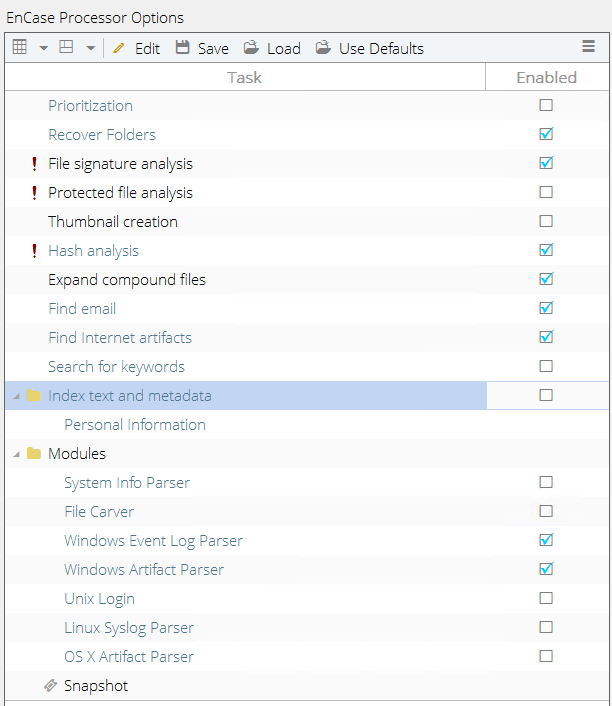
Task: Collapse the Index text and metadata node
Action: (17, 396)
